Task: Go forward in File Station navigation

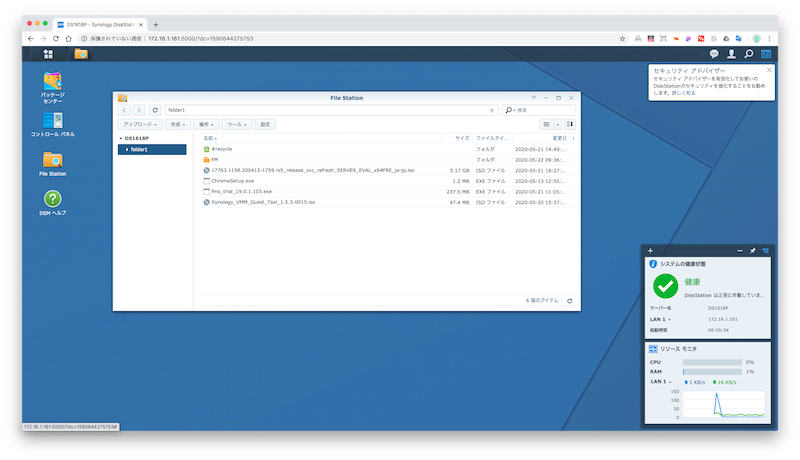Action: 139,110
